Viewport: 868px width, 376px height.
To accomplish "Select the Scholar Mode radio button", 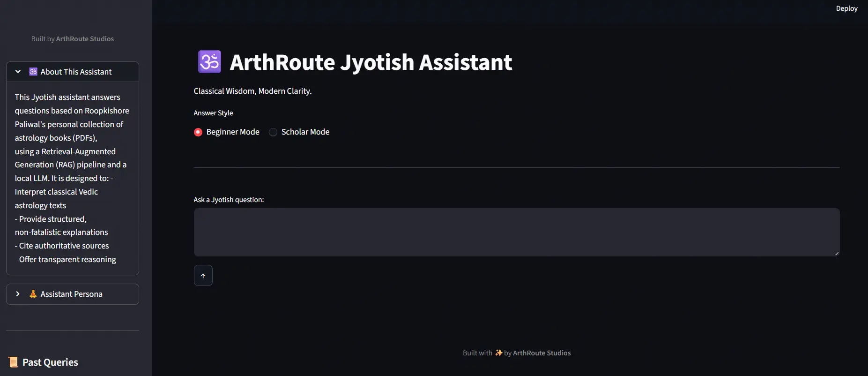I will (x=273, y=132).
